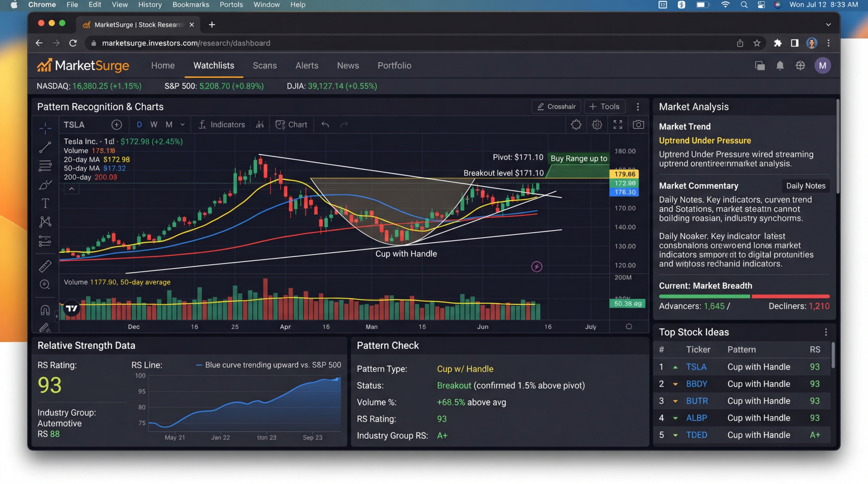868x484 pixels.
Task: Select the Trend Line drawing tool
Action: click(x=45, y=147)
